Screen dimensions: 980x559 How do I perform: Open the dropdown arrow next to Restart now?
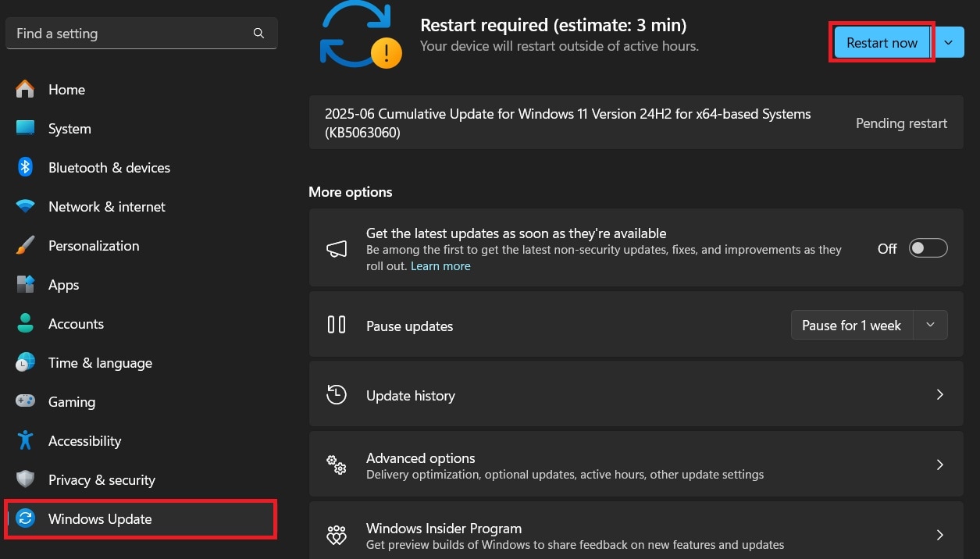tap(949, 43)
